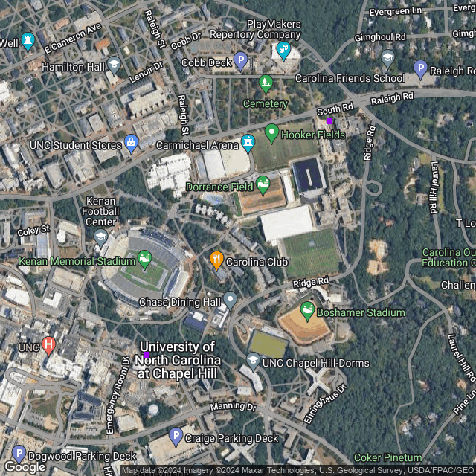This screenshot has height=476, width=476.
Task: Select the PlayMakers Repertory Company theater pin
Action: click(283, 51)
